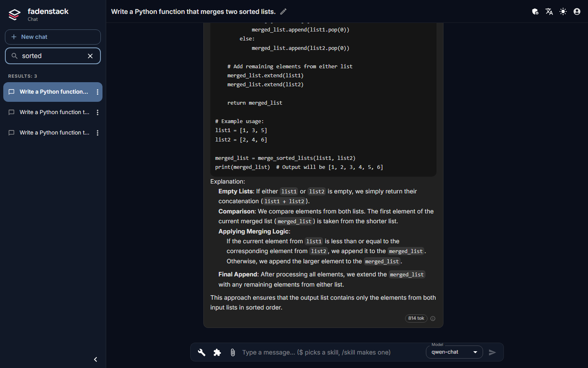This screenshot has height=368, width=588.
Task: Attach a file with the paperclip icon
Action: (233, 352)
